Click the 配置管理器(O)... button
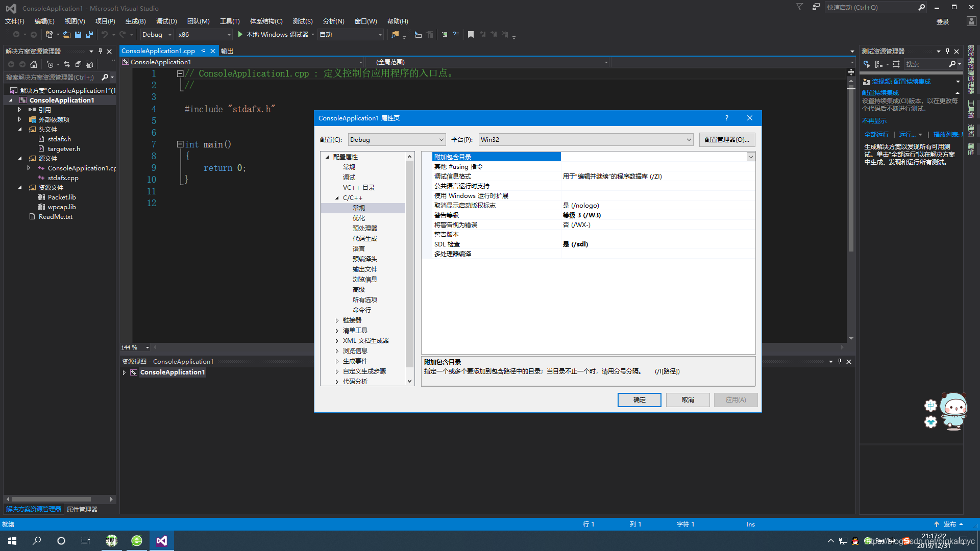Viewport: 980px width, 551px height. 727,140
